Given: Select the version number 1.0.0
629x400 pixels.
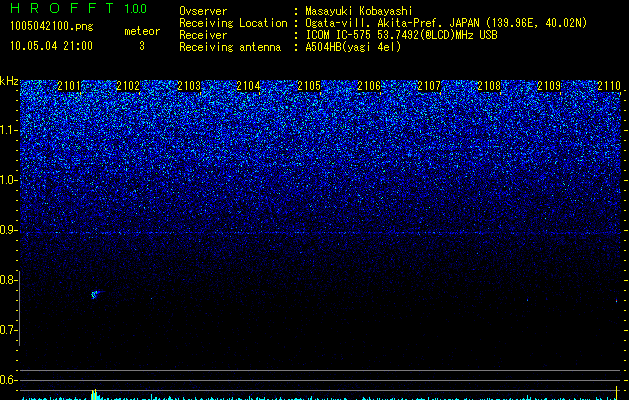Looking at the screenshot, I should pos(135,9).
